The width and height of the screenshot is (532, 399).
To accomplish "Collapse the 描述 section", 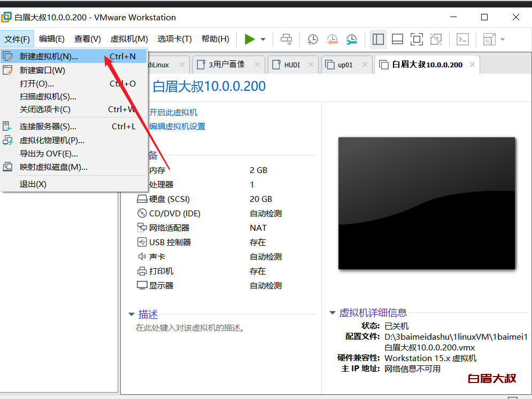I will click(x=132, y=314).
